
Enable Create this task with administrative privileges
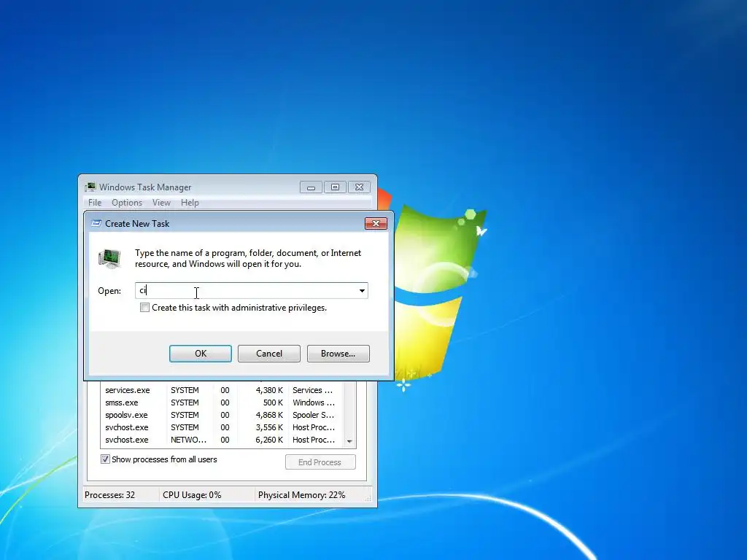pos(145,308)
